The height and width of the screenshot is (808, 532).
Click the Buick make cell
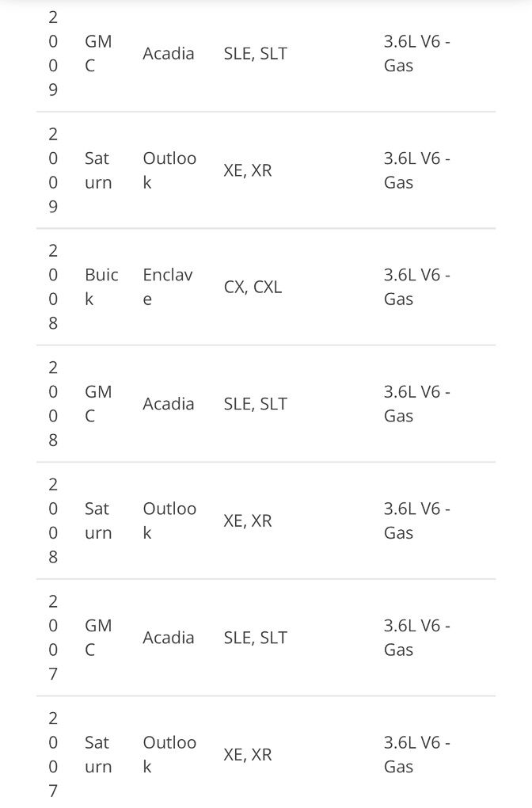point(101,287)
